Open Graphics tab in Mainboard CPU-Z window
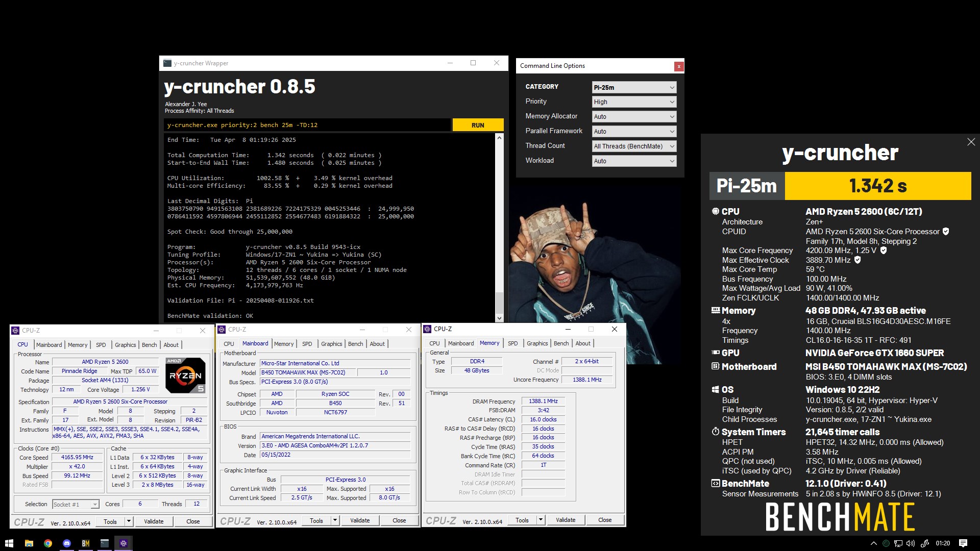980x551 pixels. click(x=332, y=344)
